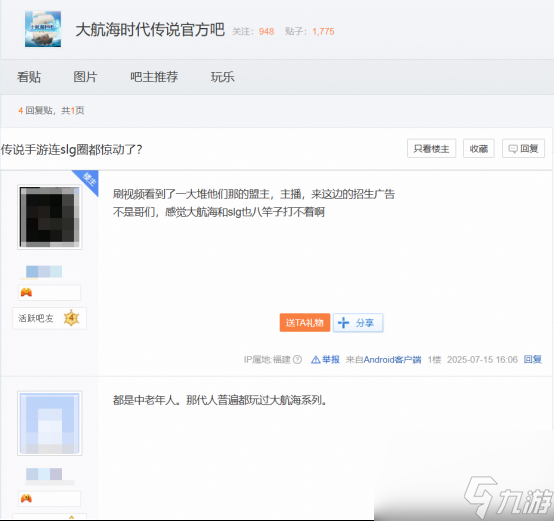Image resolution: width=554 pixels, height=521 pixels.
Task: Open the first poster's dark avatar
Action: [50, 217]
